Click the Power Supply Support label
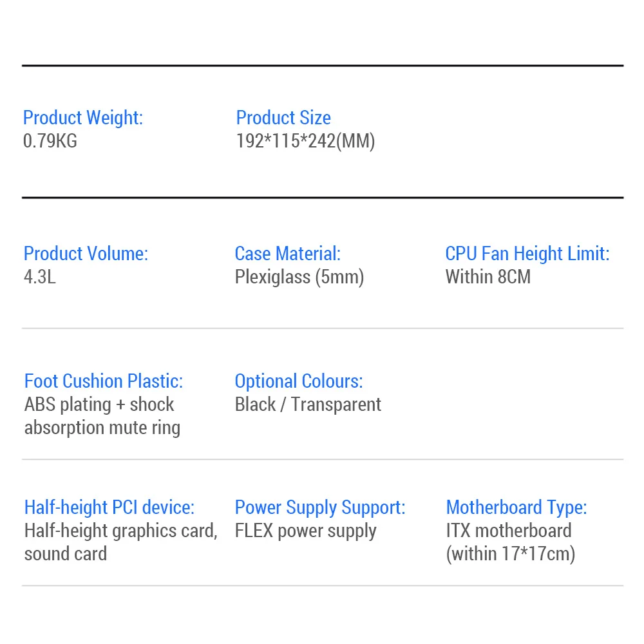 [320, 507]
